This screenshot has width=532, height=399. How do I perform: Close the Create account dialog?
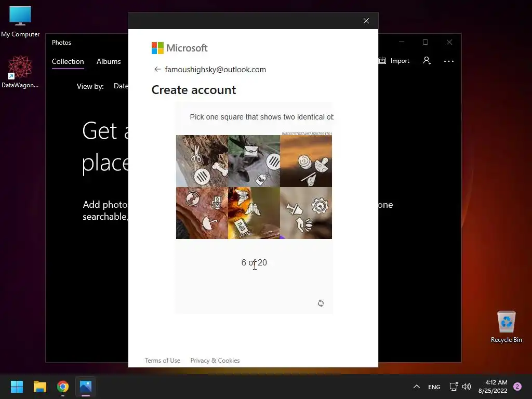366,21
